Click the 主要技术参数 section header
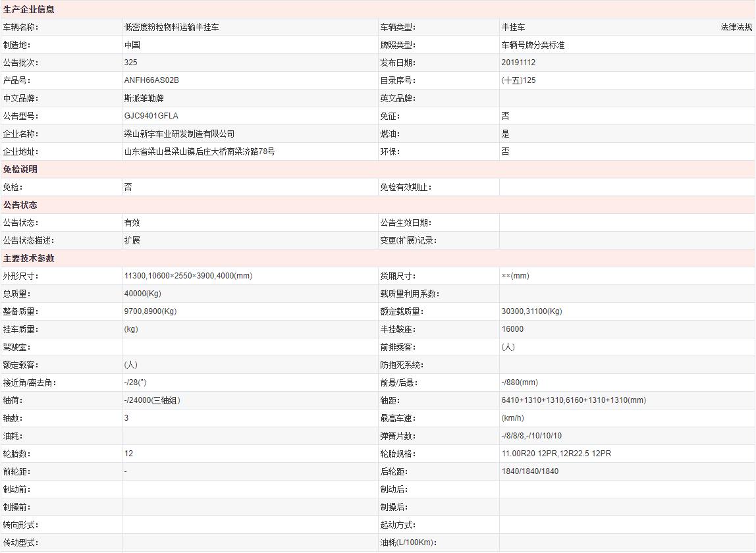Image resolution: width=756 pixels, height=553 pixels. pyautogui.click(x=29, y=259)
